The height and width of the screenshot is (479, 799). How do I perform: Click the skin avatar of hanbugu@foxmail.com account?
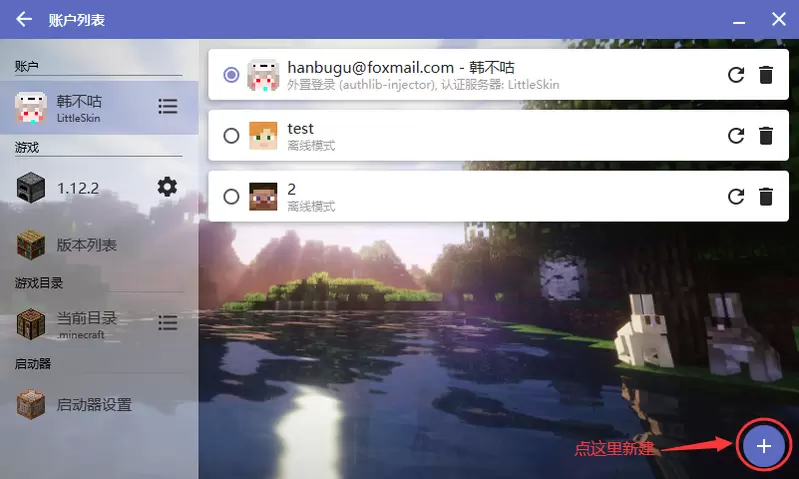pyautogui.click(x=263, y=75)
